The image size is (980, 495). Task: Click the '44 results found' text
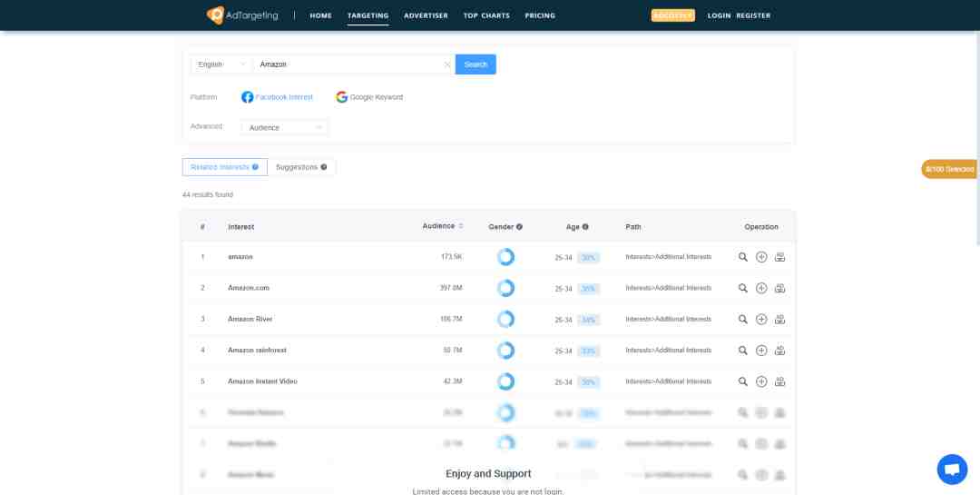click(x=208, y=195)
